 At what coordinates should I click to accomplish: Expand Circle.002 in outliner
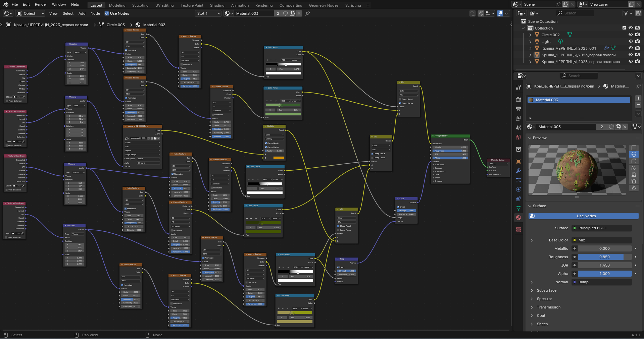coord(530,35)
